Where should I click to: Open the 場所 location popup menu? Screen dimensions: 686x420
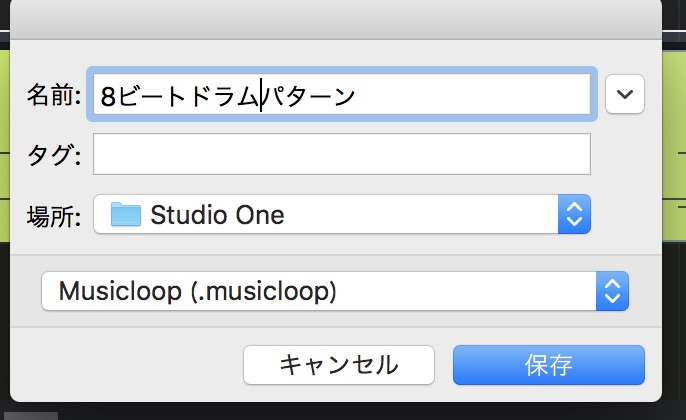point(341,214)
